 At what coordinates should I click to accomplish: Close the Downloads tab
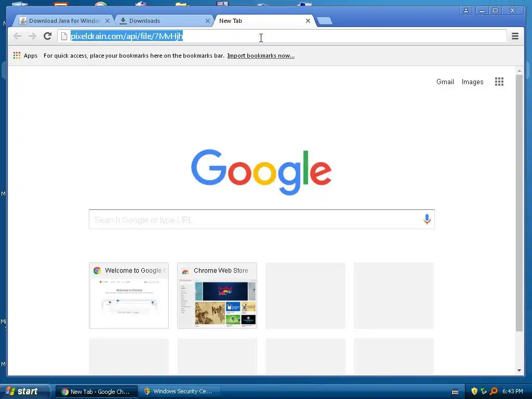tap(208, 21)
